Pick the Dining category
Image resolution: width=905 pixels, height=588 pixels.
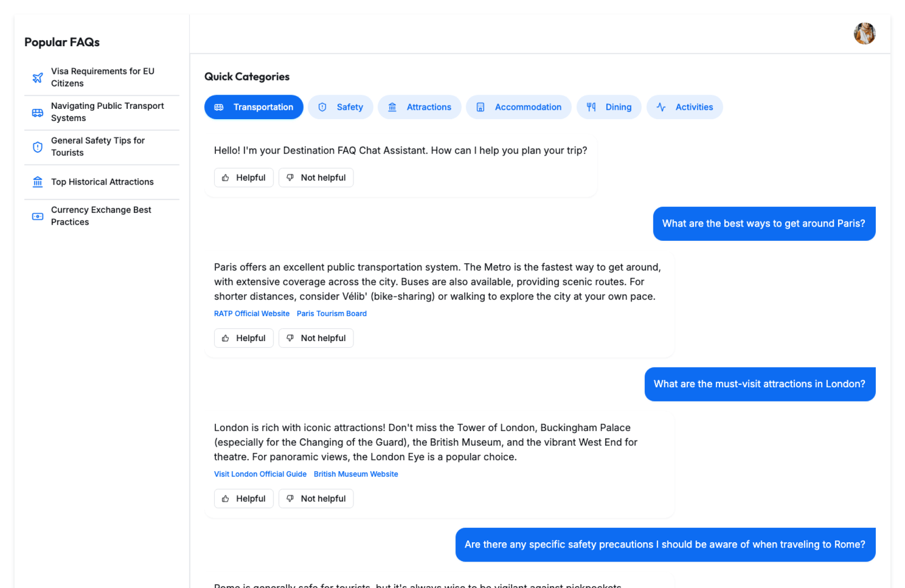(609, 107)
